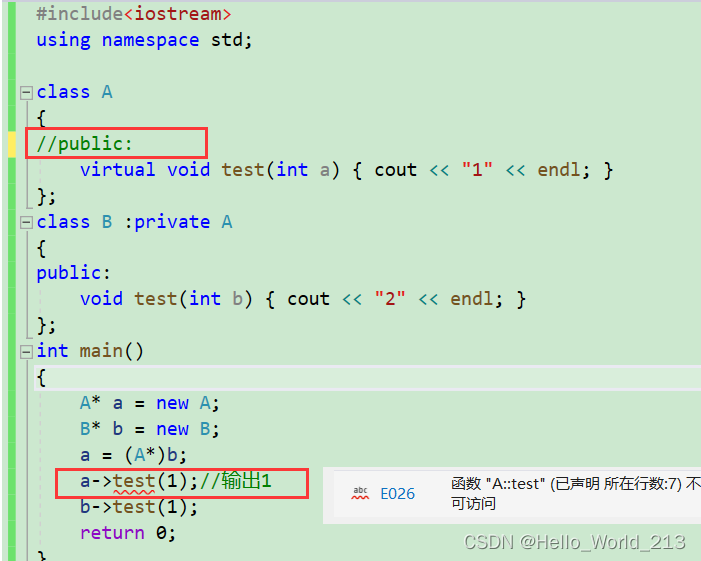Click the comment //输出1
Viewport: 701px width, 561px height.
click(x=236, y=481)
